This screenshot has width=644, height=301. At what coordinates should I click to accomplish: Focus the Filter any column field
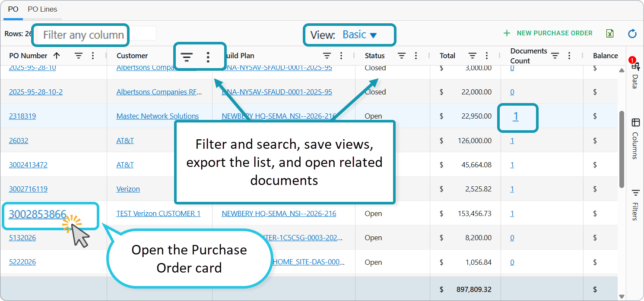point(84,35)
